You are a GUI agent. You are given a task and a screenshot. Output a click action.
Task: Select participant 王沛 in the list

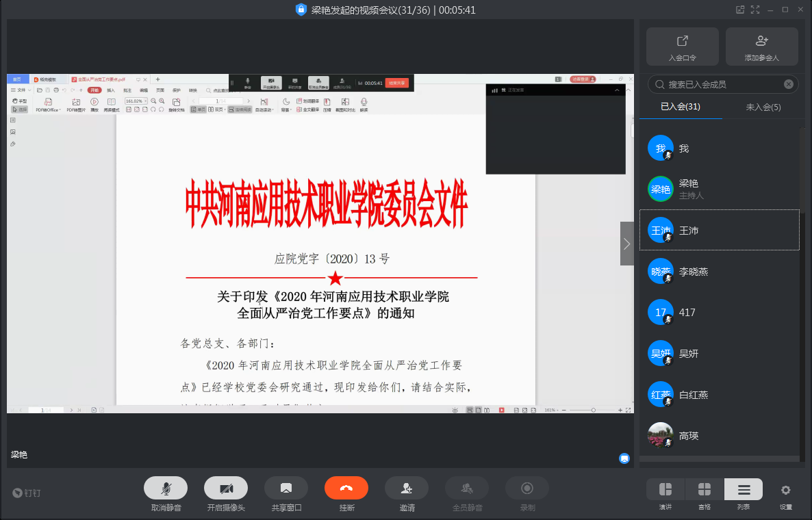click(x=719, y=231)
